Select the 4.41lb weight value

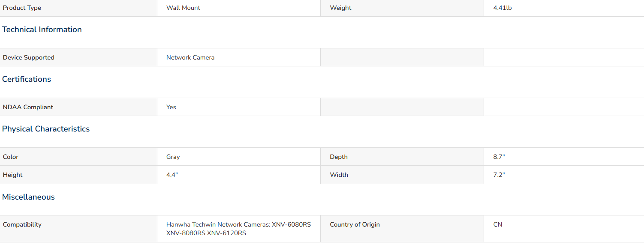tap(503, 8)
